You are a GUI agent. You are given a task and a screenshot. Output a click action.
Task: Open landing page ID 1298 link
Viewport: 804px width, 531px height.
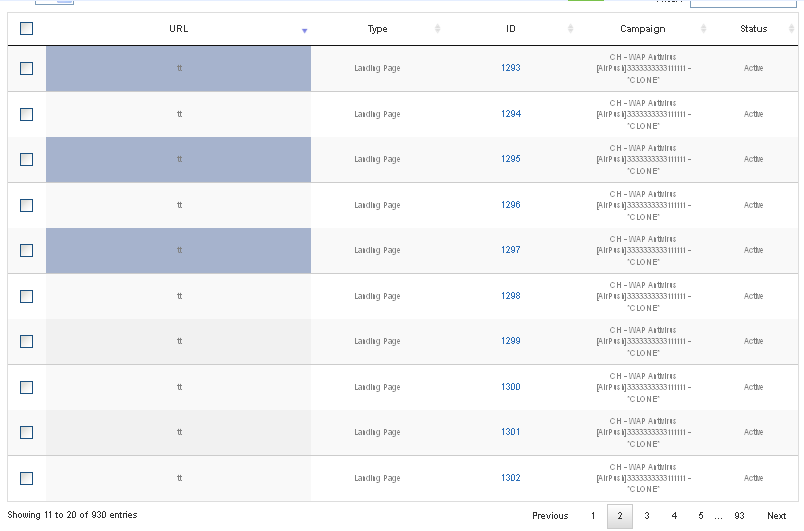(x=511, y=296)
